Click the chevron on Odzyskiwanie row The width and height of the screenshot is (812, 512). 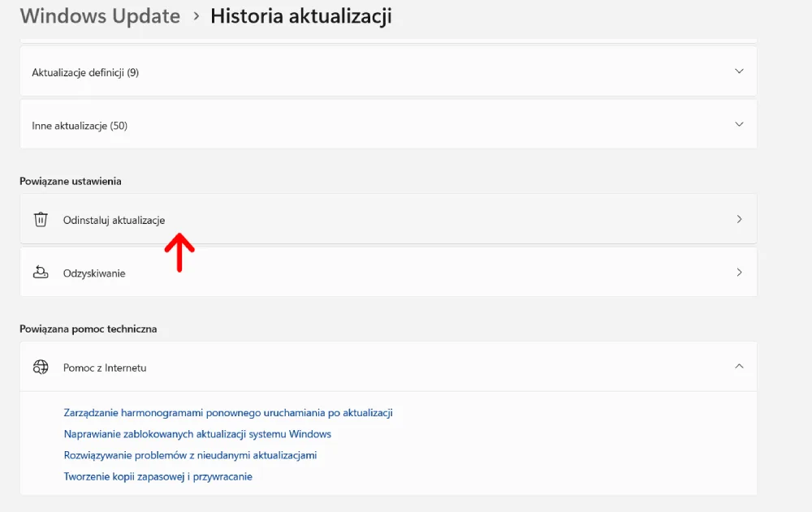[739, 273]
